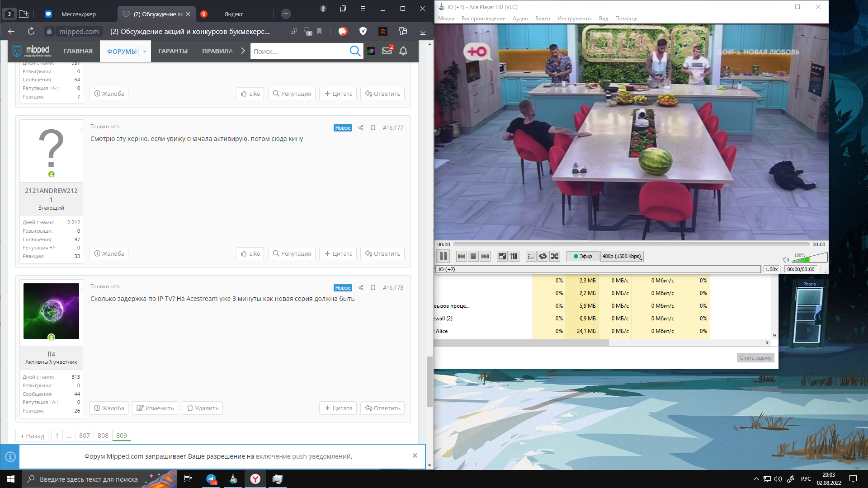Screen dimensions: 868x488
Task: Click Удалить on post #16.178
Action: [203, 408]
